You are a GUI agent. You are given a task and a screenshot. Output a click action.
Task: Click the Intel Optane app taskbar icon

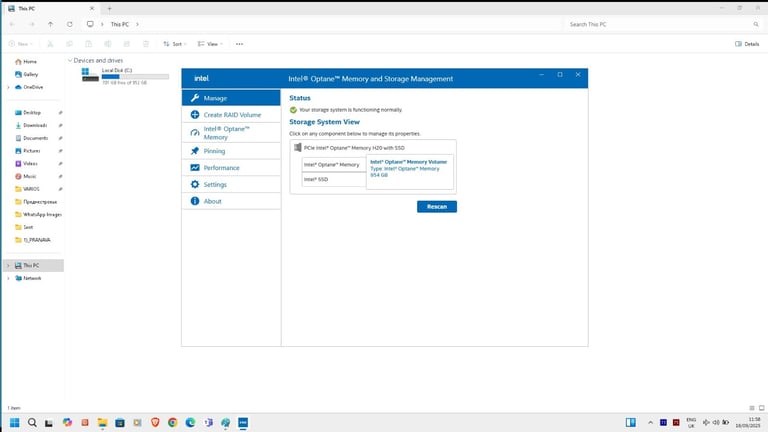point(243,422)
